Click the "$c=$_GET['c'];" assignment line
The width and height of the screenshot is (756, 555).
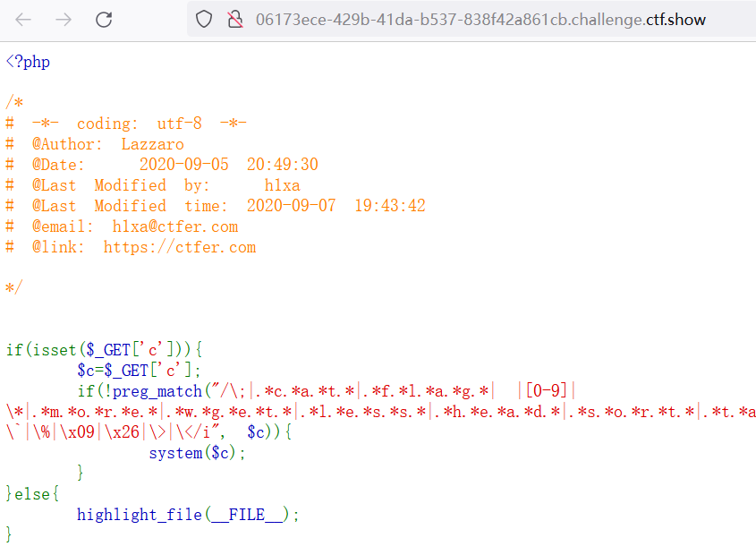point(139,371)
